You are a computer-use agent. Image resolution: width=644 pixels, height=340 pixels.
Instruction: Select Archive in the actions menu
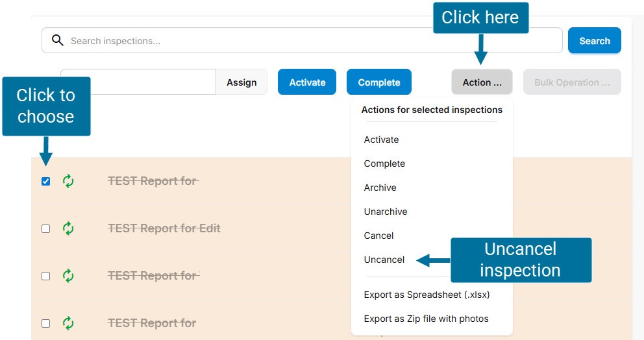click(380, 188)
